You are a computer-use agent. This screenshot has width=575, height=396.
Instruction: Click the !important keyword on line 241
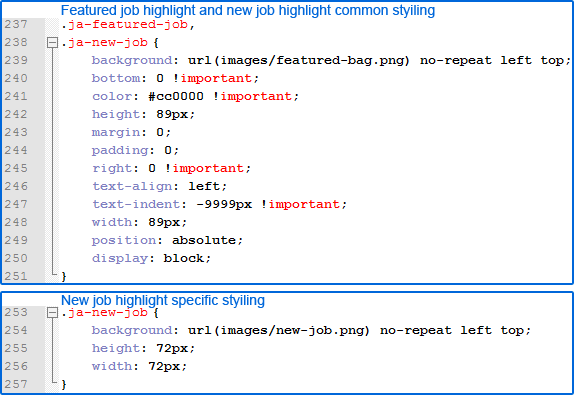point(253,96)
